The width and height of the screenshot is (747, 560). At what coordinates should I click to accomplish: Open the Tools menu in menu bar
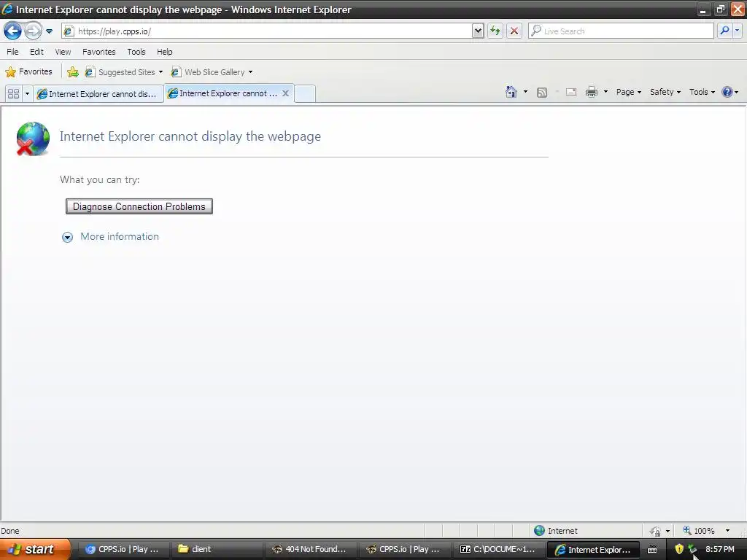pyautogui.click(x=136, y=52)
